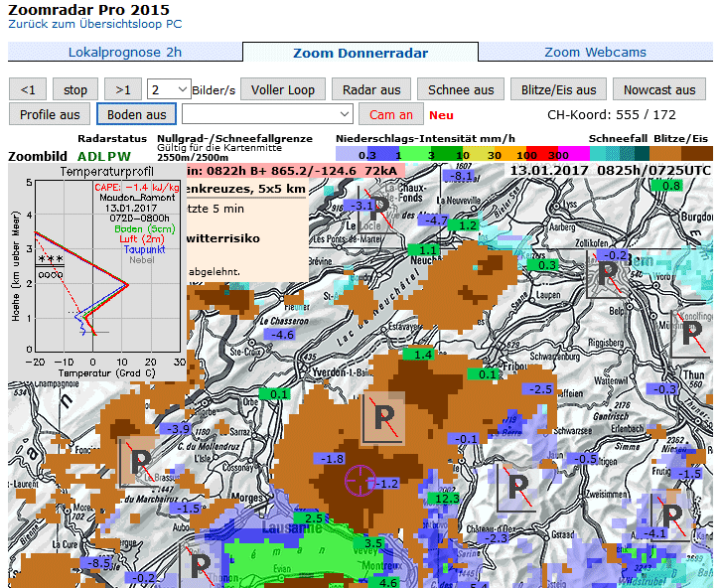Open the Zoom Webcams tab
The height and width of the screenshot is (588, 721).
pyautogui.click(x=595, y=53)
